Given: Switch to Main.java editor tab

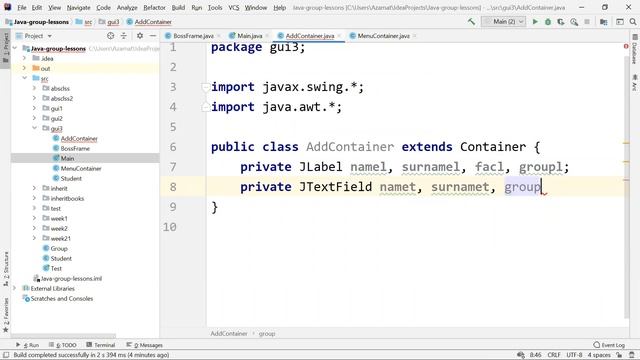Looking at the screenshot, I should [x=249, y=36].
